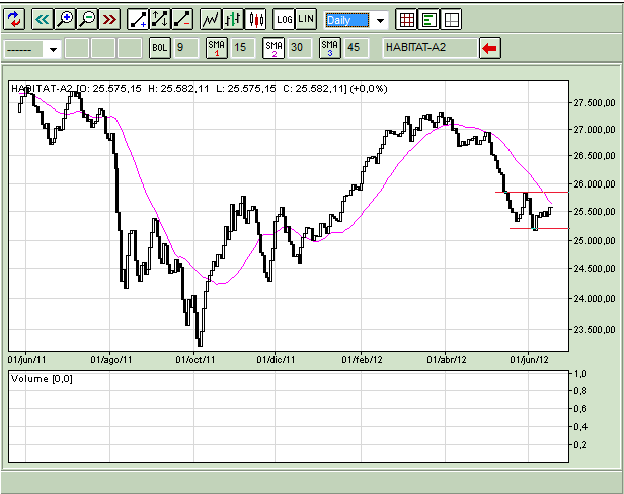624x494 pixels.
Task: Toggle SMA 2 moving average
Action: pos(273,48)
